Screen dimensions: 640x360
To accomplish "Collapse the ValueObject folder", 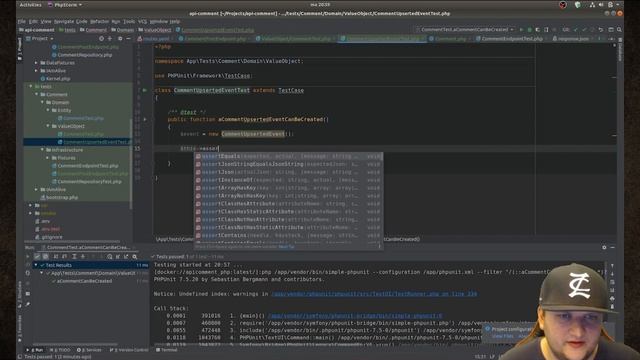I will point(48,126).
